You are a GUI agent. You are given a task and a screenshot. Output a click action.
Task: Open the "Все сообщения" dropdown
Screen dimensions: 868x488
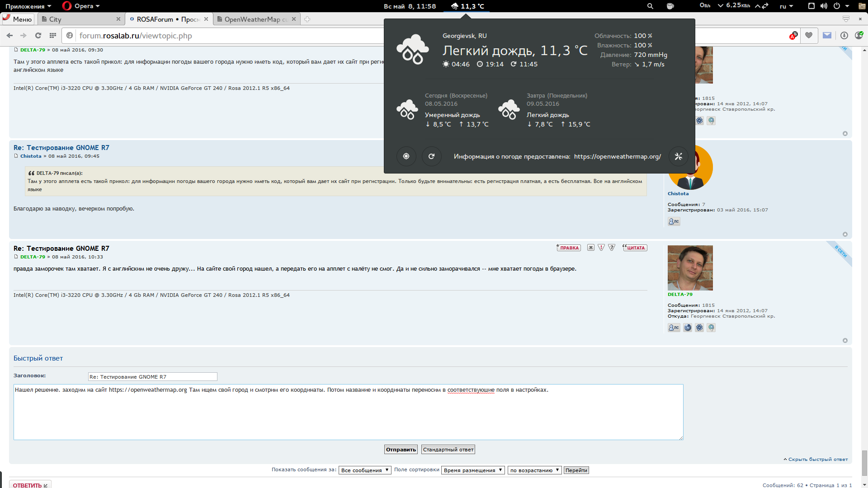[365, 470]
